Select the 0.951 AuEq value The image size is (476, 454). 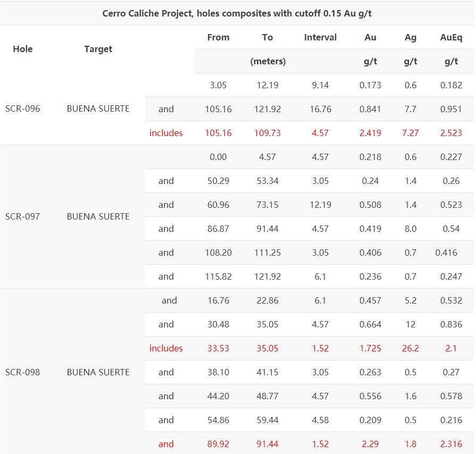coord(451,109)
